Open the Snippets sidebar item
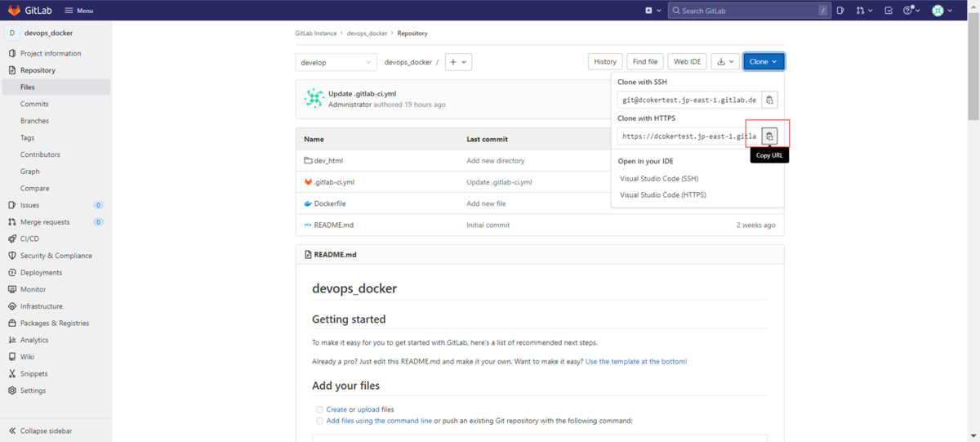This screenshot has height=442, width=980. coord(34,373)
